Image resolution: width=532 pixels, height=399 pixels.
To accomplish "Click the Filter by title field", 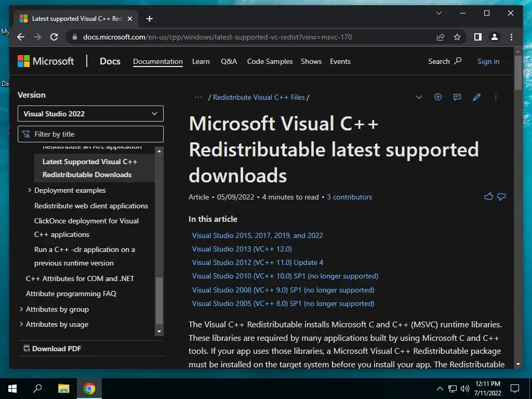I will coord(90,134).
